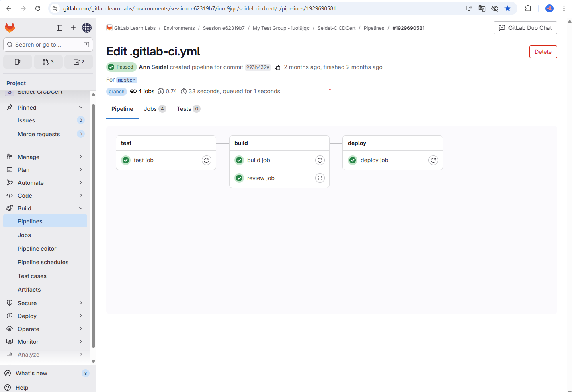Viewport: 572px width, 392px height.
Task: Open the create new menu plus icon
Action: tap(73, 27)
